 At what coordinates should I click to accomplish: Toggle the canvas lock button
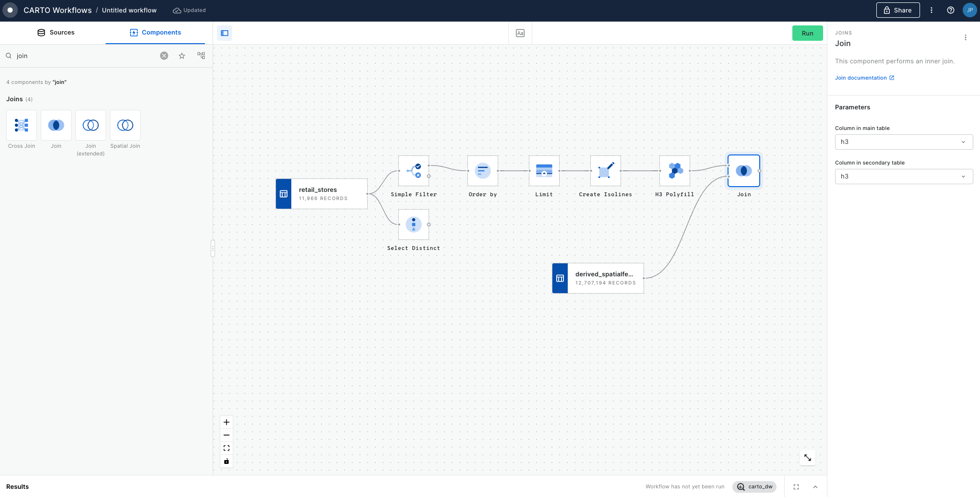pos(227,461)
